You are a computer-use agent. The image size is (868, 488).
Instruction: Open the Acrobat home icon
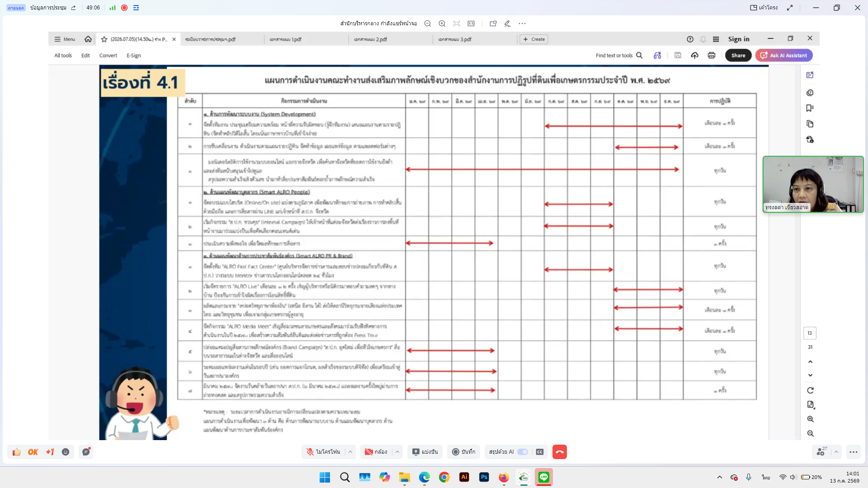click(88, 39)
